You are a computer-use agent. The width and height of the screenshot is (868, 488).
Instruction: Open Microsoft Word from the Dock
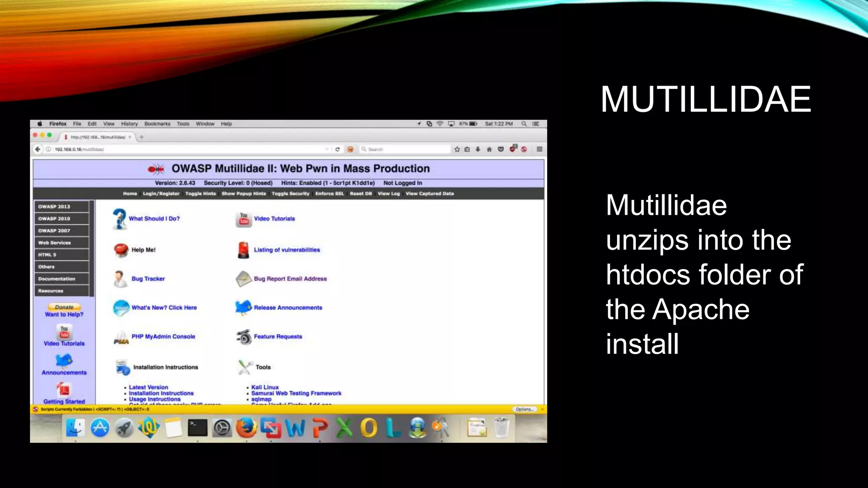click(295, 428)
